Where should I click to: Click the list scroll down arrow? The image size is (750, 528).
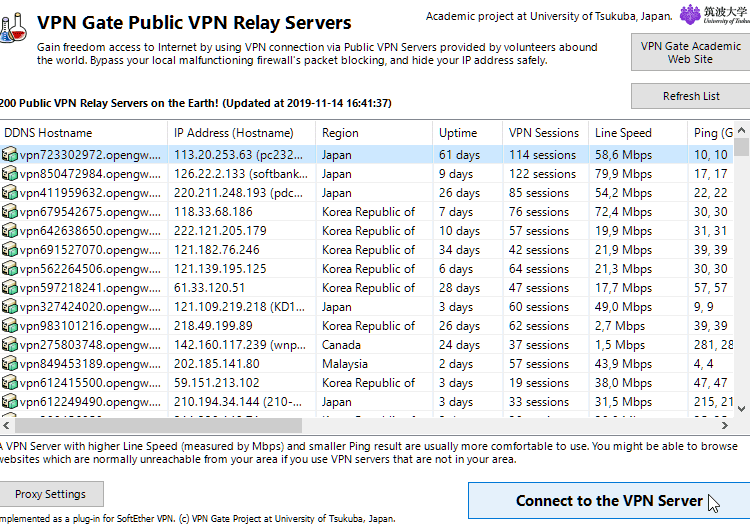(741, 409)
